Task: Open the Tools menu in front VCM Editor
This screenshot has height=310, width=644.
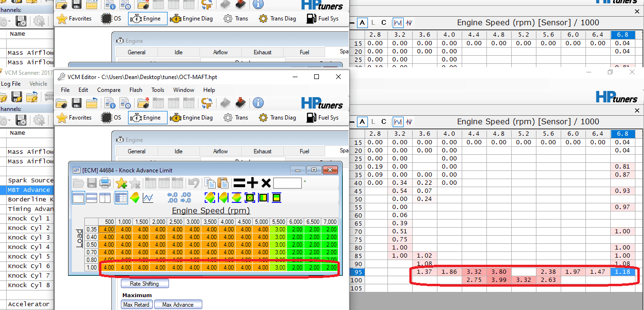Action: coord(158,90)
